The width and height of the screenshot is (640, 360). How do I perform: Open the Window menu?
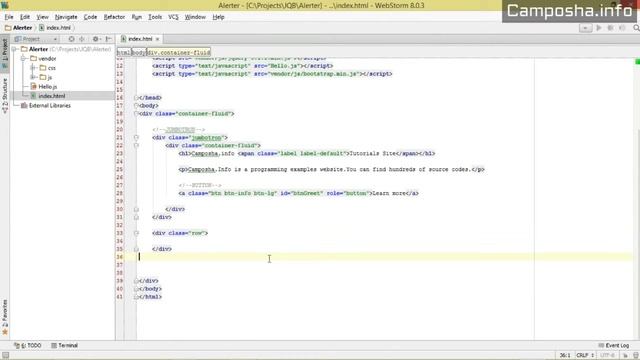[195, 17]
